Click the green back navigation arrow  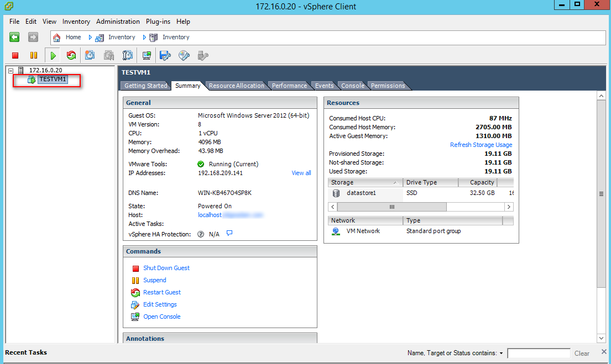point(14,37)
